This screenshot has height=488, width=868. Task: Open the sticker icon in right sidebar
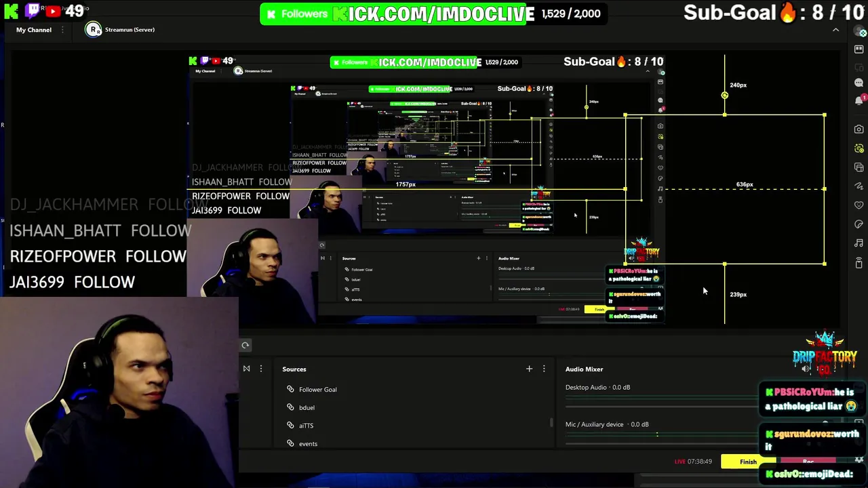859,224
